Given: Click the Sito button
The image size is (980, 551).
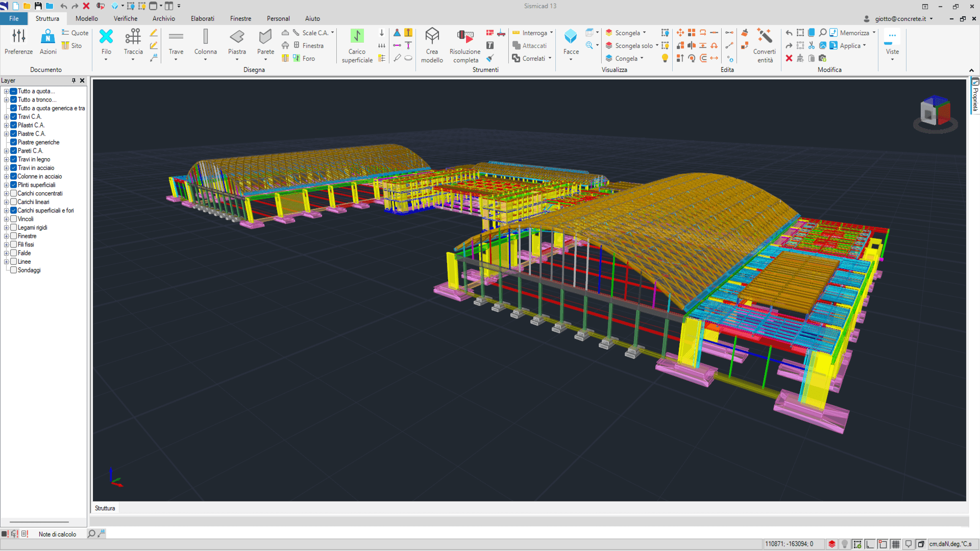Looking at the screenshot, I should [71, 45].
